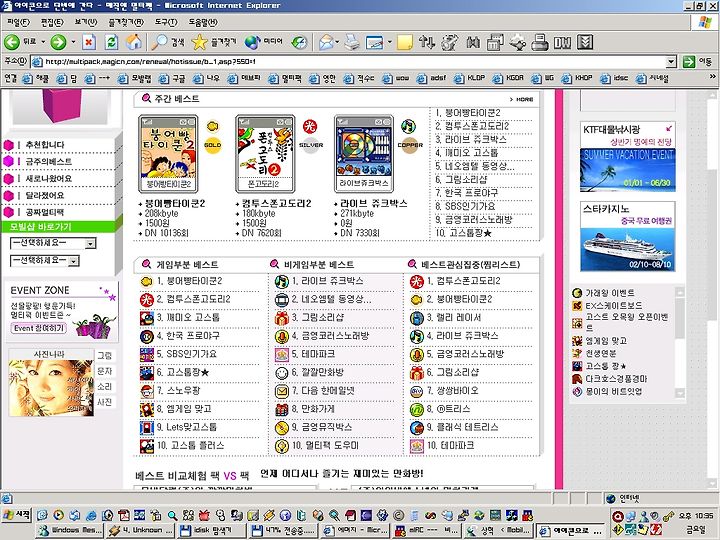The width and height of the screenshot is (720, 540).
Task: Click the Back arrow toolbar button
Action: pyautogui.click(x=12, y=42)
